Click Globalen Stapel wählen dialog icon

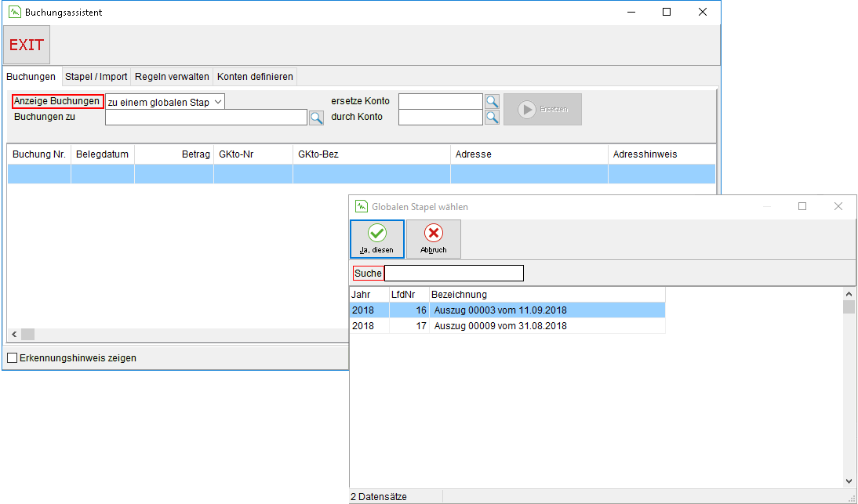(x=361, y=207)
